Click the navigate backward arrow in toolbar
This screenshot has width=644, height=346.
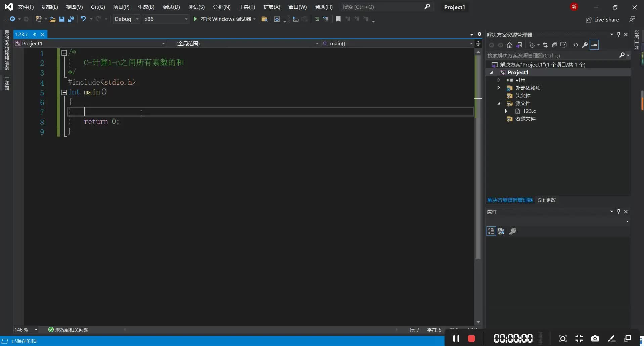point(12,19)
